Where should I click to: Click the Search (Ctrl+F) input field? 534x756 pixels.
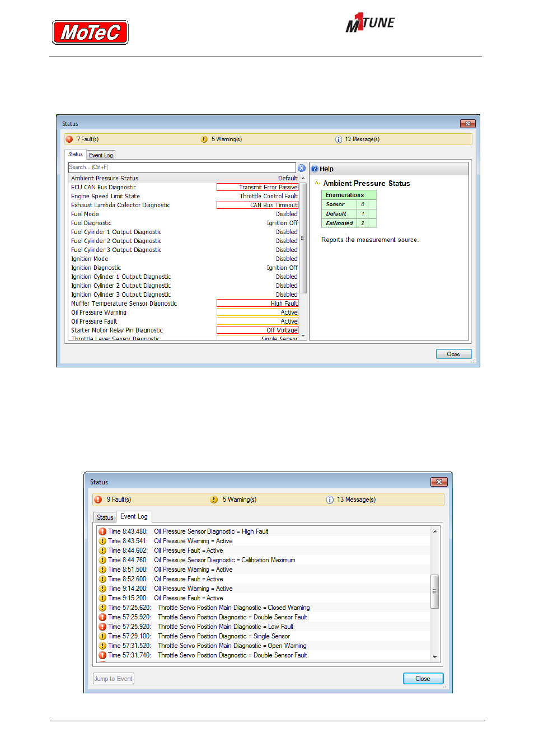182,167
